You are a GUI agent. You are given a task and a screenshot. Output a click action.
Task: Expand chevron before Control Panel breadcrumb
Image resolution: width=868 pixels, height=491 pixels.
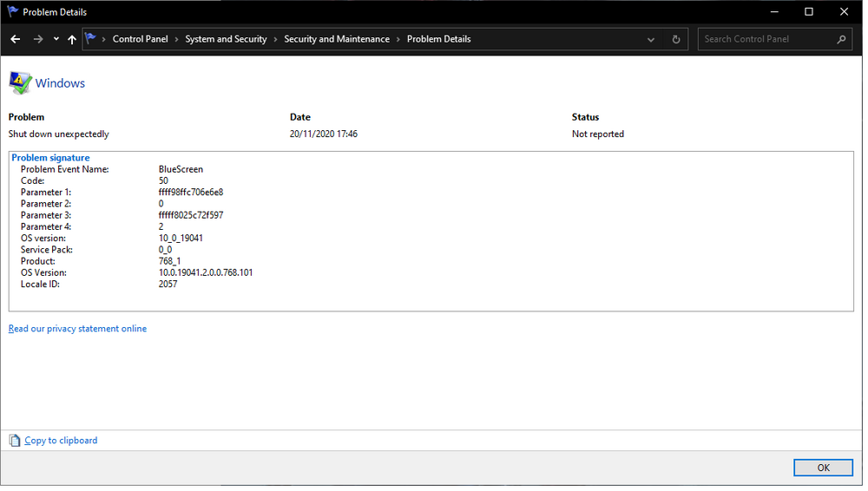[104, 39]
